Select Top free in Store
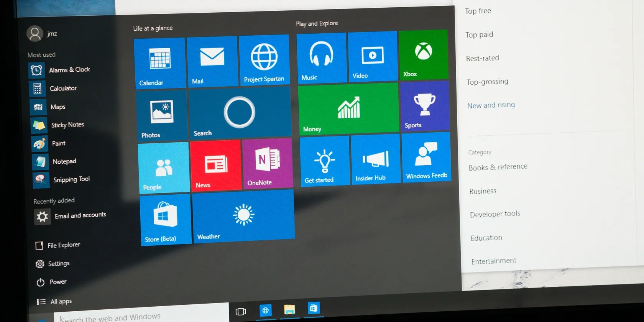Screen dimensions: 644x322 [478, 11]
